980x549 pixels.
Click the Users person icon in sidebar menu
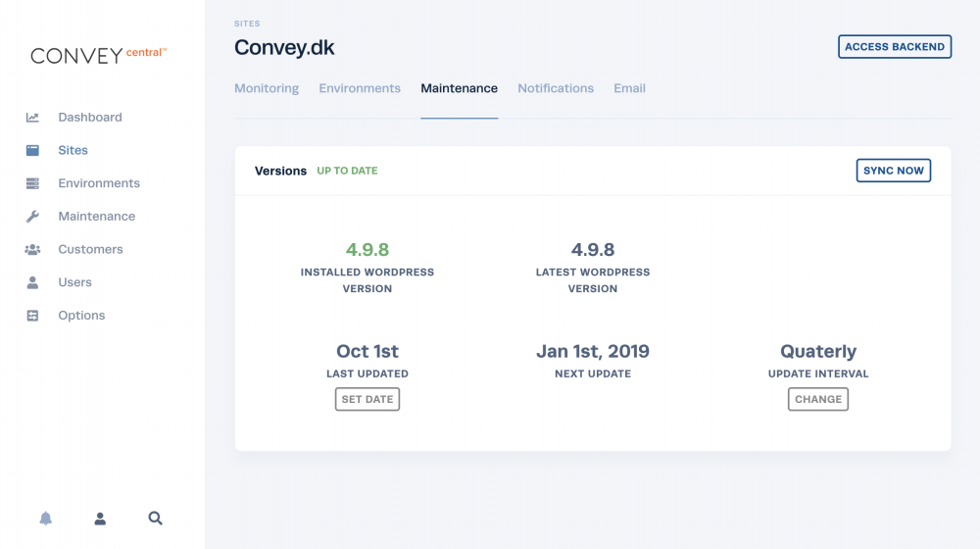tap(32, 282)
